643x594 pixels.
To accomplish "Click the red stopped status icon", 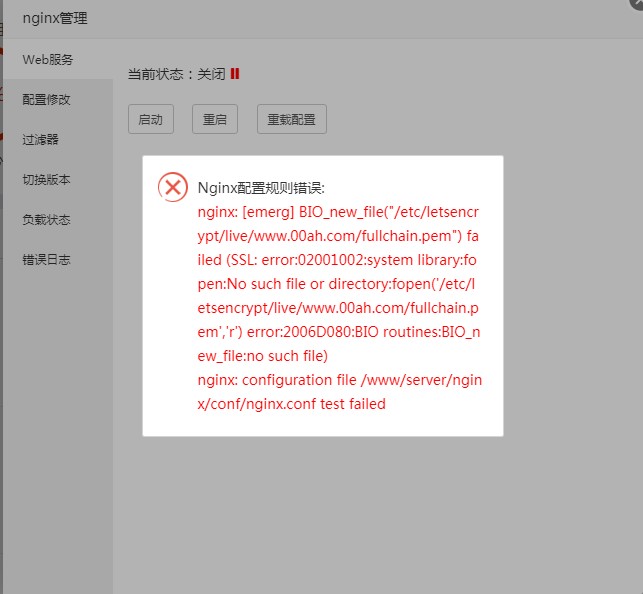I will coord(235,74).
